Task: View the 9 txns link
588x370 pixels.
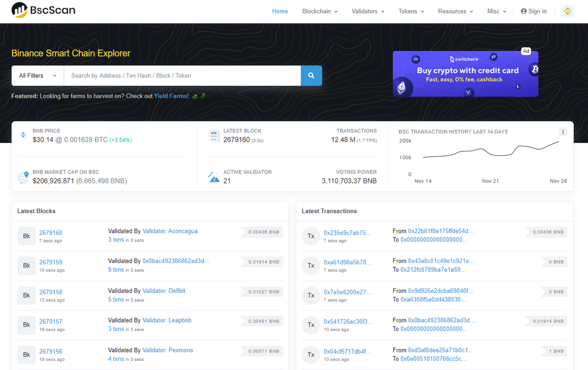Action: (116, 269)
